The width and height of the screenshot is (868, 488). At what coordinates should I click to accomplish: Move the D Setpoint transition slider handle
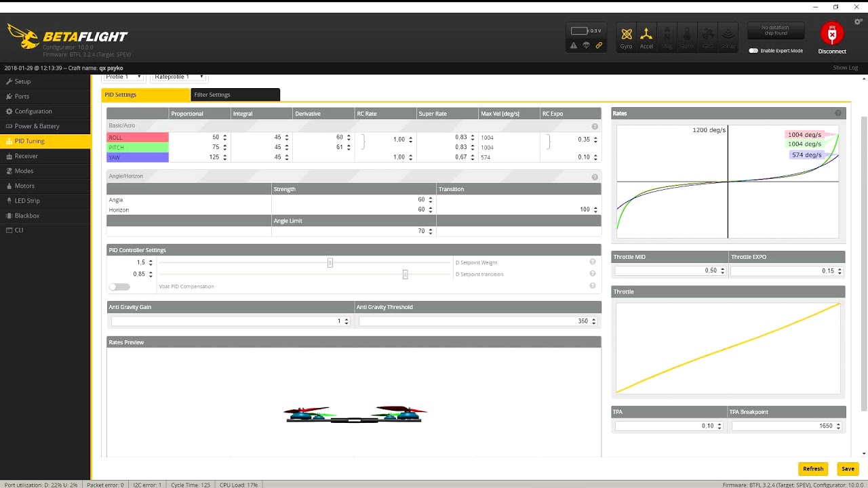point(405,274)
